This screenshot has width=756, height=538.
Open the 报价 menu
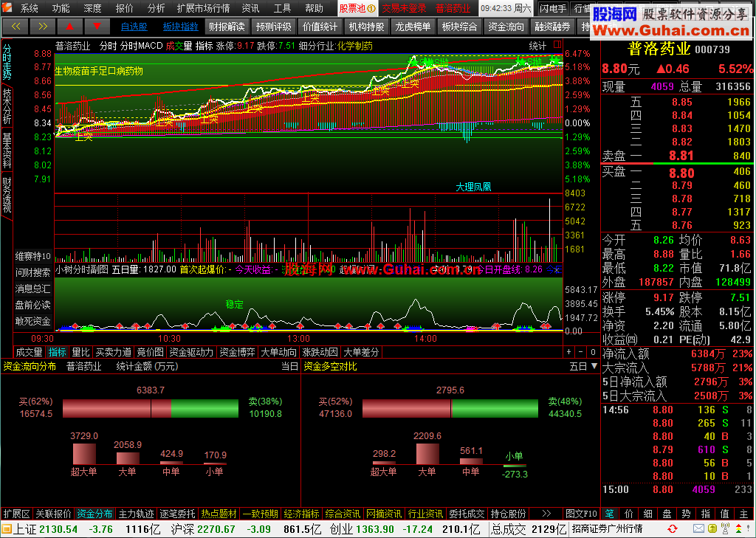click(124, 9)
